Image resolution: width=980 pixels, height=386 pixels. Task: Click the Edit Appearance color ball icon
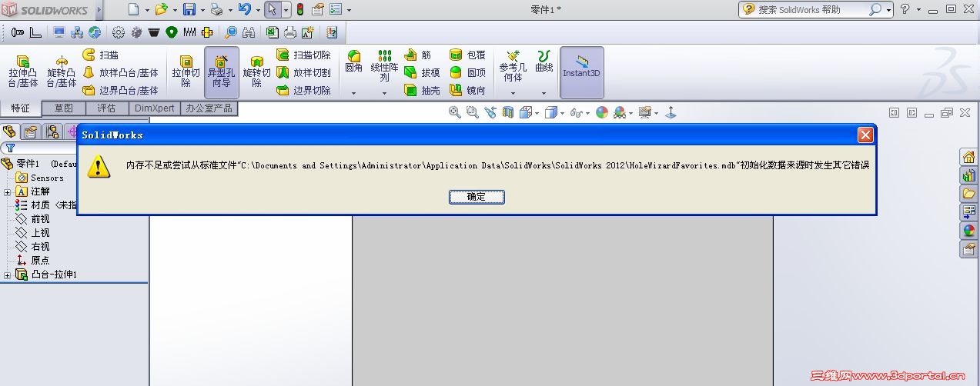(602, 112)
